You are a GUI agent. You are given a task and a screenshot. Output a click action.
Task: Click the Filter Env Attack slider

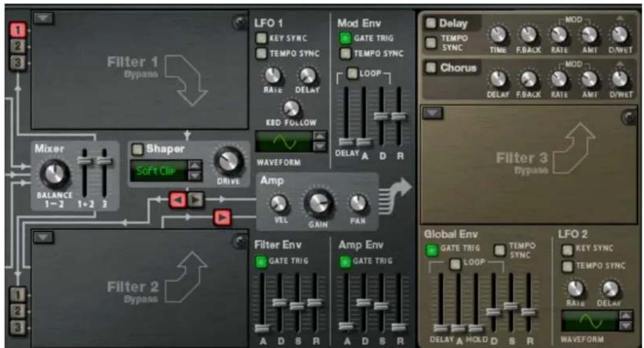[x=262, y=328]
